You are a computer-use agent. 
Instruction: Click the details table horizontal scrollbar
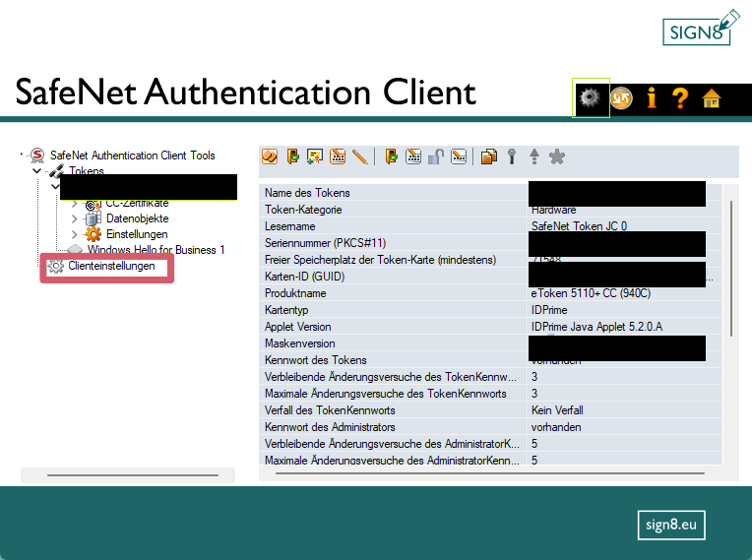(490, 473)
